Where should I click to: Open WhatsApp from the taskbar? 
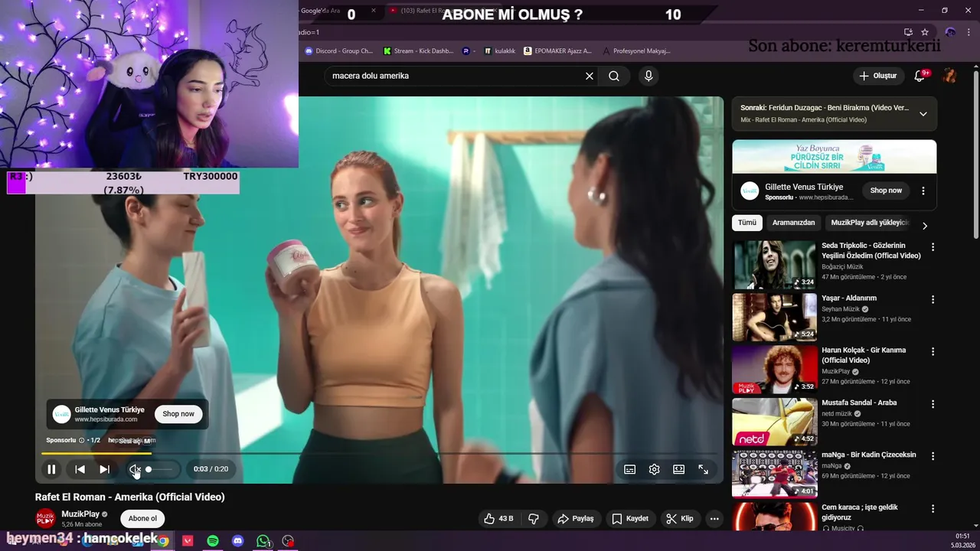[x=263, y=541]
